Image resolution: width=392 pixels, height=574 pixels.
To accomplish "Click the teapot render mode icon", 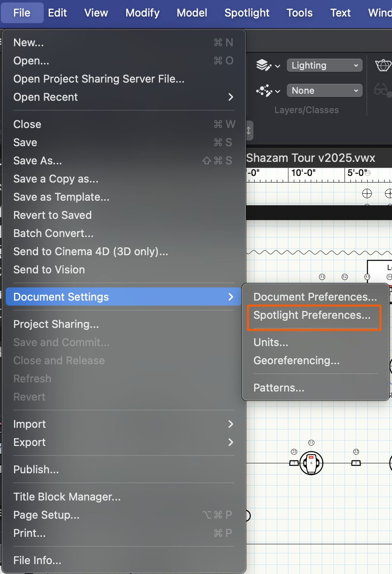I will [383, 65].
